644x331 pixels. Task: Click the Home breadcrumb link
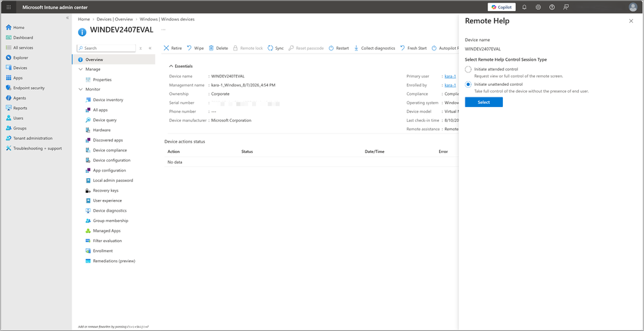click(84, 19)
